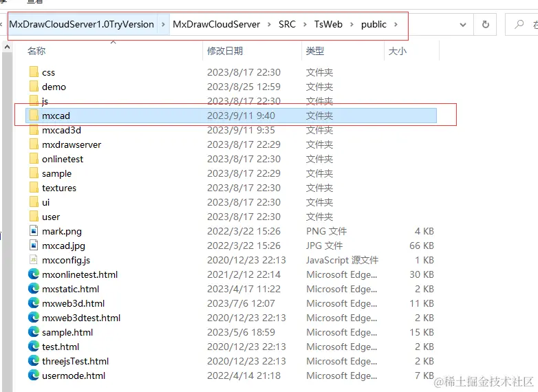Click the user folder icon

[34, 217]
